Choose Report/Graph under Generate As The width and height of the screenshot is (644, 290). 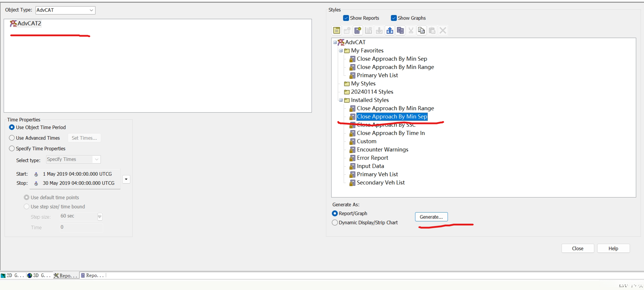[x=335, y=213]
